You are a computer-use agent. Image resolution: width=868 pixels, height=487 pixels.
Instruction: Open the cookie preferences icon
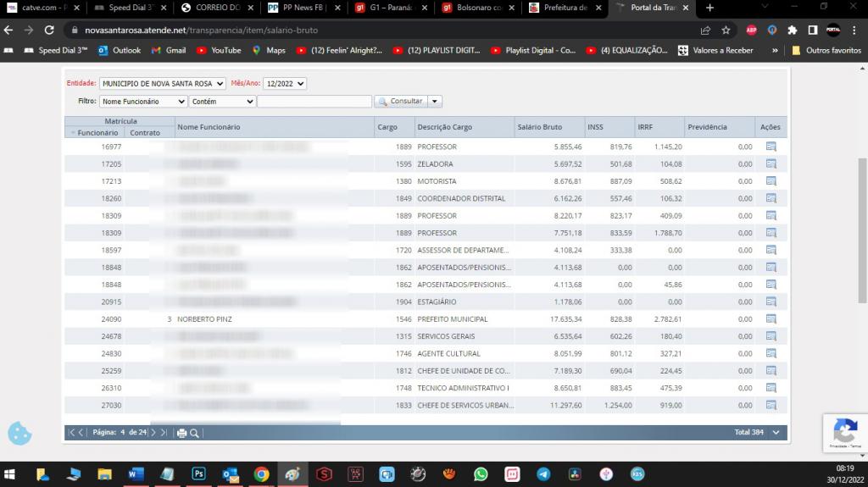tap(20, 434)
